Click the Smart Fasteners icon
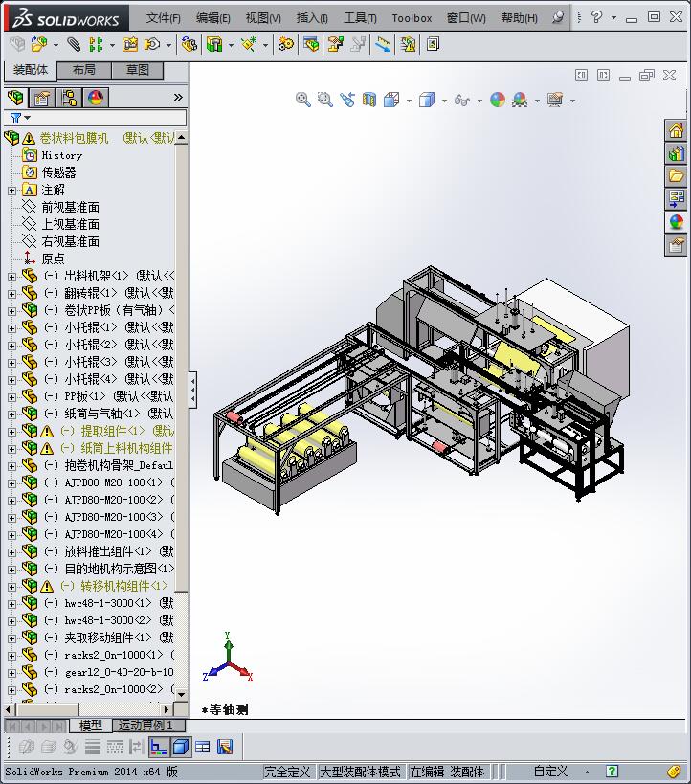Image resolution: width=691 pixels, height=784 pixels. point(130,44)
